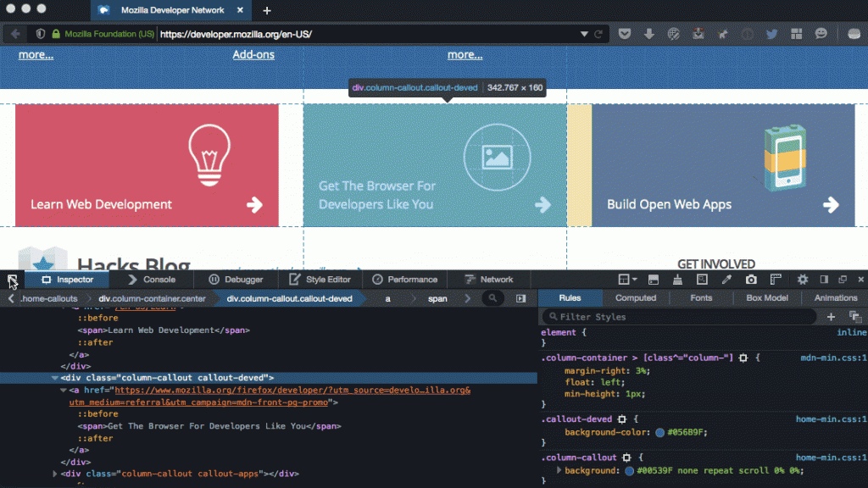Highlight elements matching .column-container selector
The width and height of the screenshot is (868, 488).
point(743,358)
